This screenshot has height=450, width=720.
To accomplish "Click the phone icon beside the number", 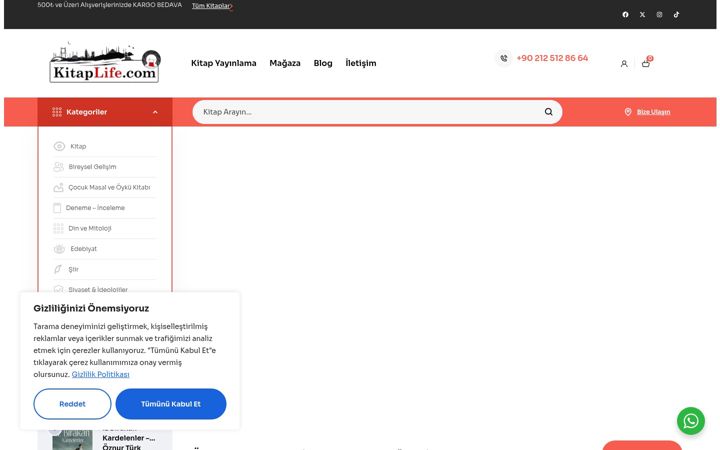I will pos(504,58).
